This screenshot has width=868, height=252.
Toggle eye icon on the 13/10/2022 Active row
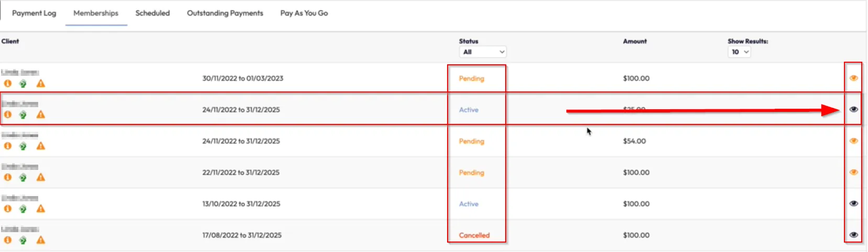click(853, 203)
